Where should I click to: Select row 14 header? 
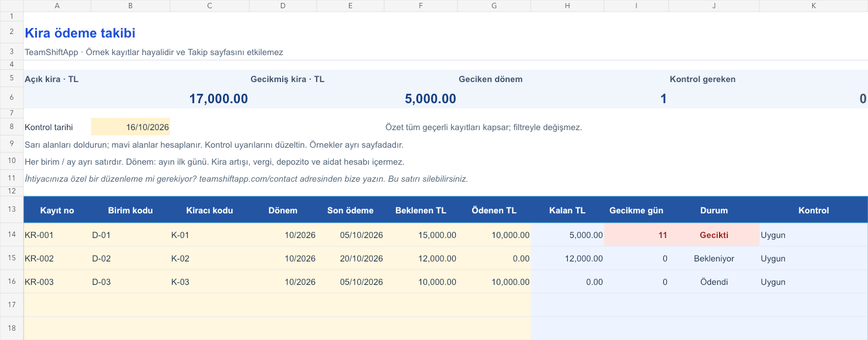click(12, 235)
